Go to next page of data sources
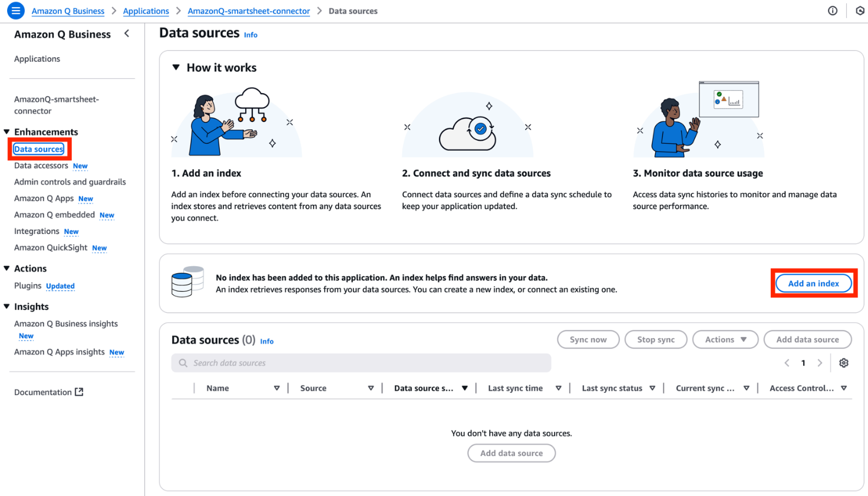Screen dimensions: 868x496 (x=820, y=363)
